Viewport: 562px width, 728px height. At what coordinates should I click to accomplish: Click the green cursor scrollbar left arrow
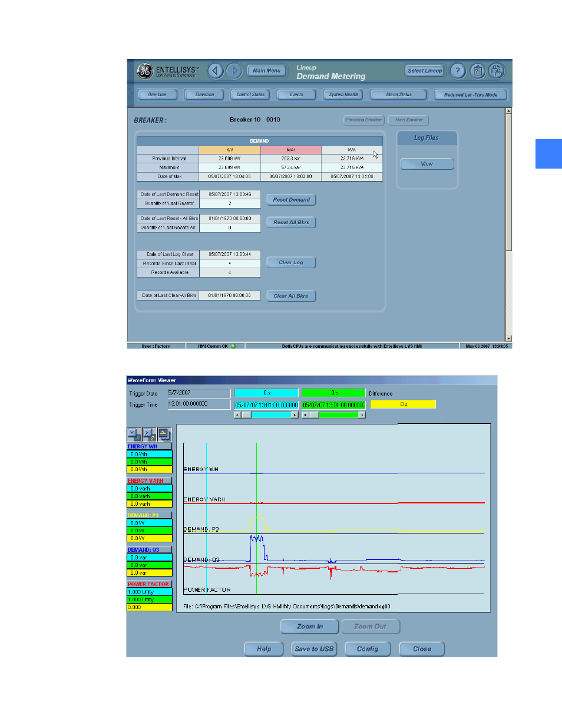click(x=305, y=415)
